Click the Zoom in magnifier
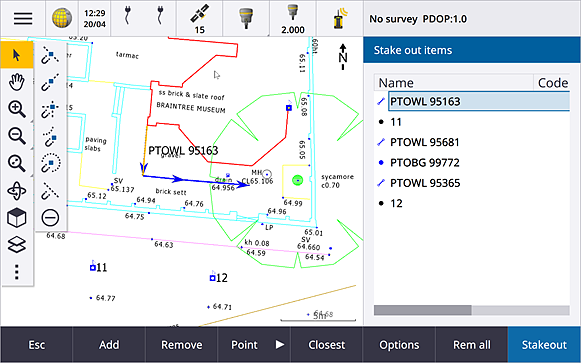The width and height of the screenshot is (581, 363). [x=17, y=109]
